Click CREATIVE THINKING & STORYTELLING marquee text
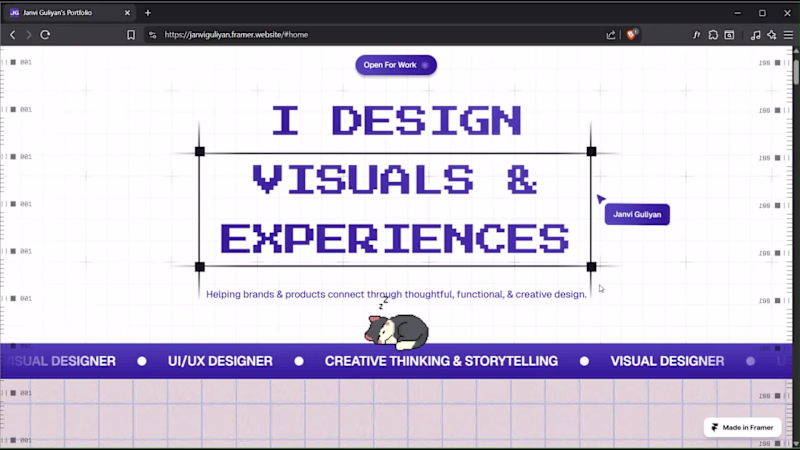Screen dimensions: 800x450 (441, 361)
